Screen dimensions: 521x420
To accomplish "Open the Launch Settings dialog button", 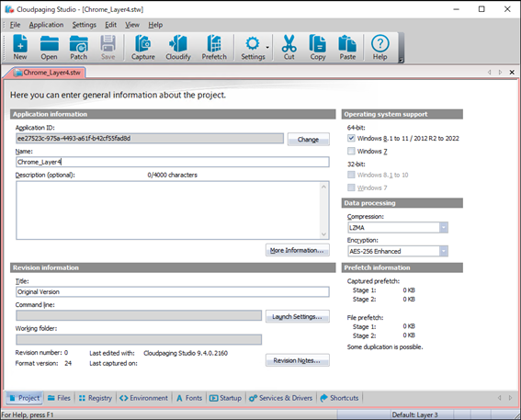I will [x=298, y=316].
